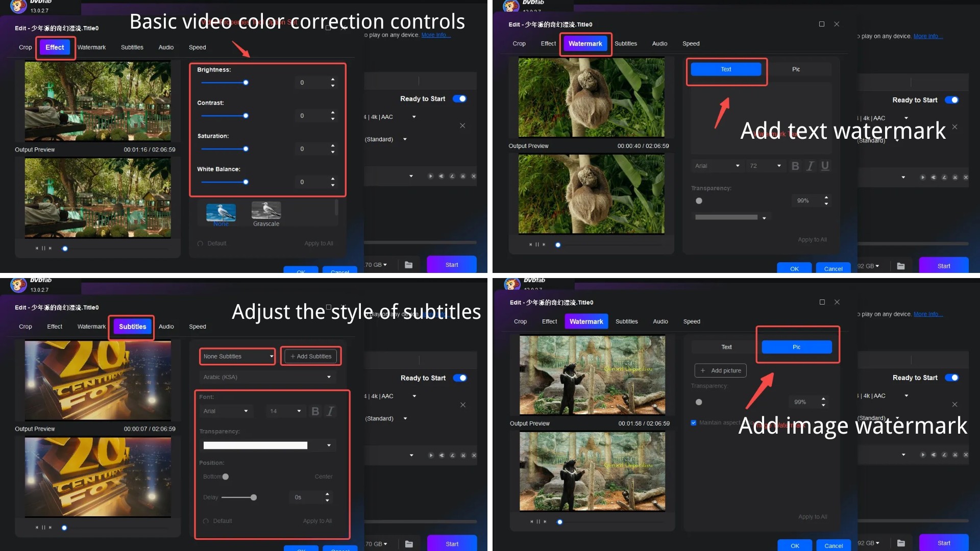Increase transparency using the 99% stepper
This screenshot has height=551, width=980.
pos(827,198)
